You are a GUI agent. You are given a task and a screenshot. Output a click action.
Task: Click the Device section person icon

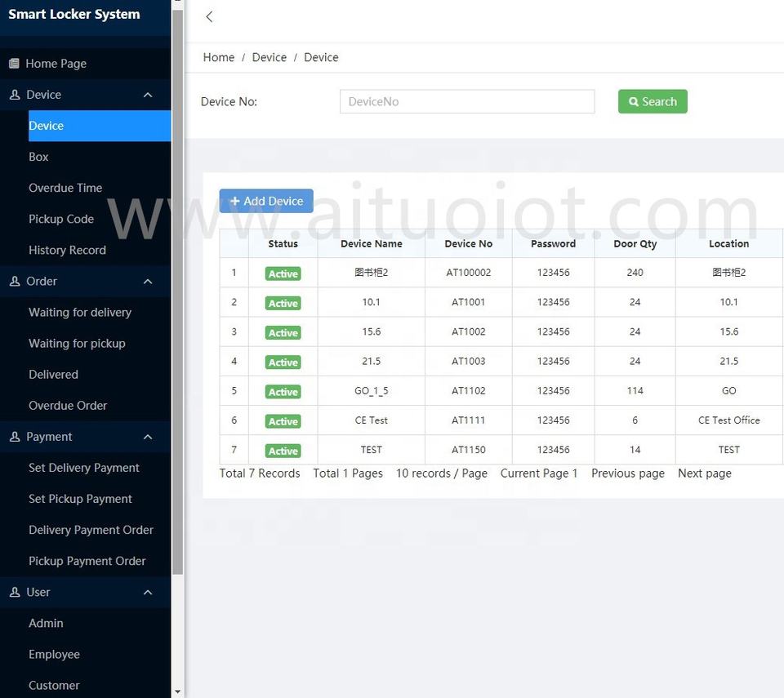tap(15, 95)
